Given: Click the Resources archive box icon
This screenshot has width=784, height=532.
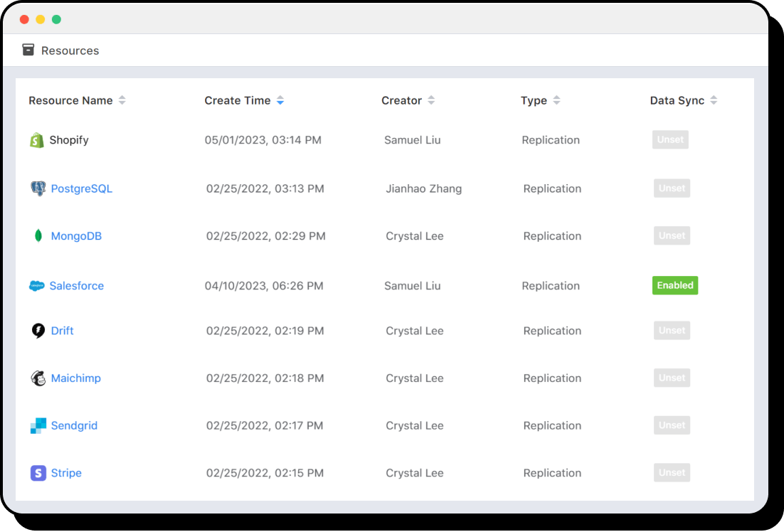Looking at the screenshot, I should click(x=28, y=50).
